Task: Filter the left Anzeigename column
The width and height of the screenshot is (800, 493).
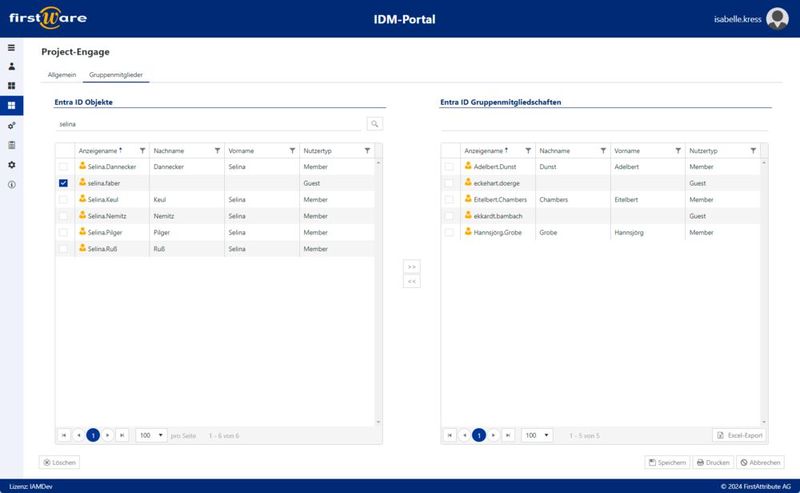Action: [x=142, y=151]
